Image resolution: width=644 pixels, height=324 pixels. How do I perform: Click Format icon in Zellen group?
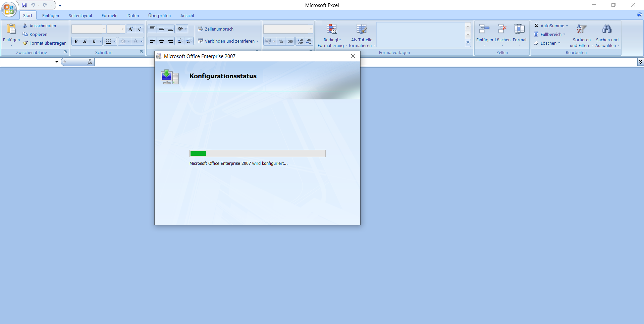[x=520, y=29]
